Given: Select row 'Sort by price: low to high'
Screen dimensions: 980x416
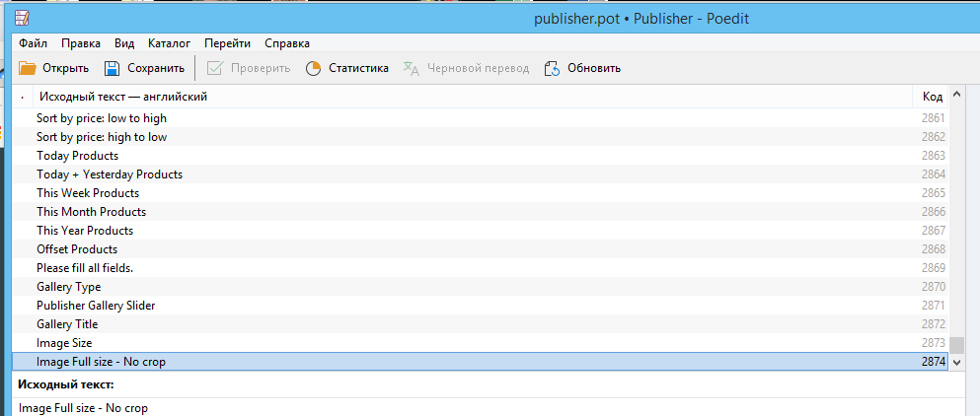Looking at the screenshot, I should tap(480, 118).
